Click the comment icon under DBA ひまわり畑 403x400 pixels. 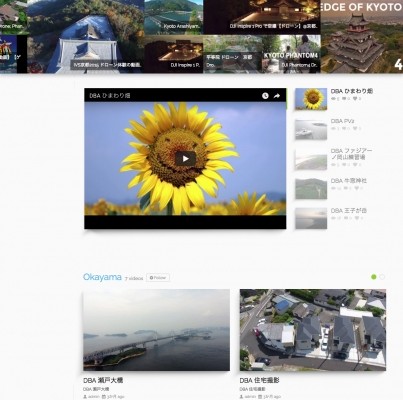[345, 99]
